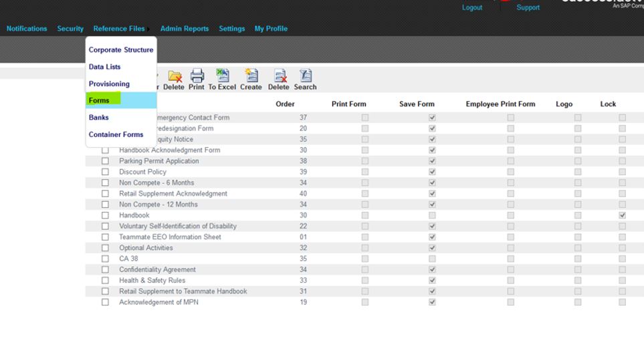Image resolution: width=644 pixels, height=349 pixels.
Task: Choose Corporate Structure from dropdown
Action: (x=121, y=49)
